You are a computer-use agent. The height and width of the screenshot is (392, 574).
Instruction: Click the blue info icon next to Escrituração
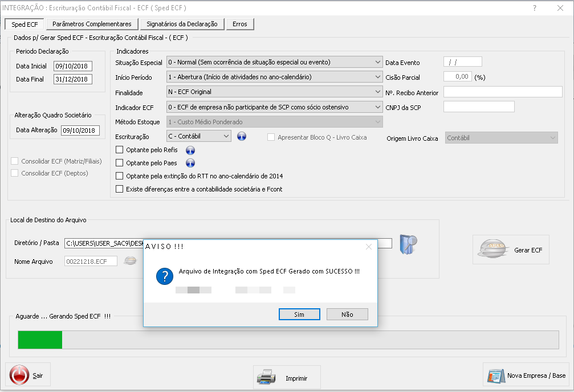[x=242, y=136]
